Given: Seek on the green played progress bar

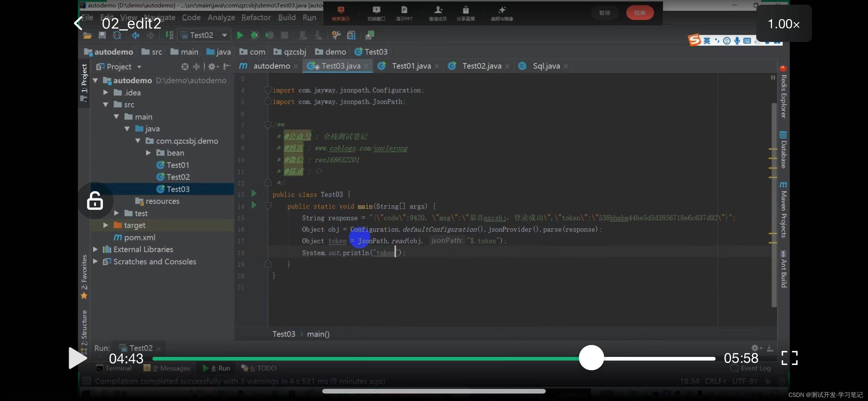Looking at the screenshot, I should tap(365, 358).
